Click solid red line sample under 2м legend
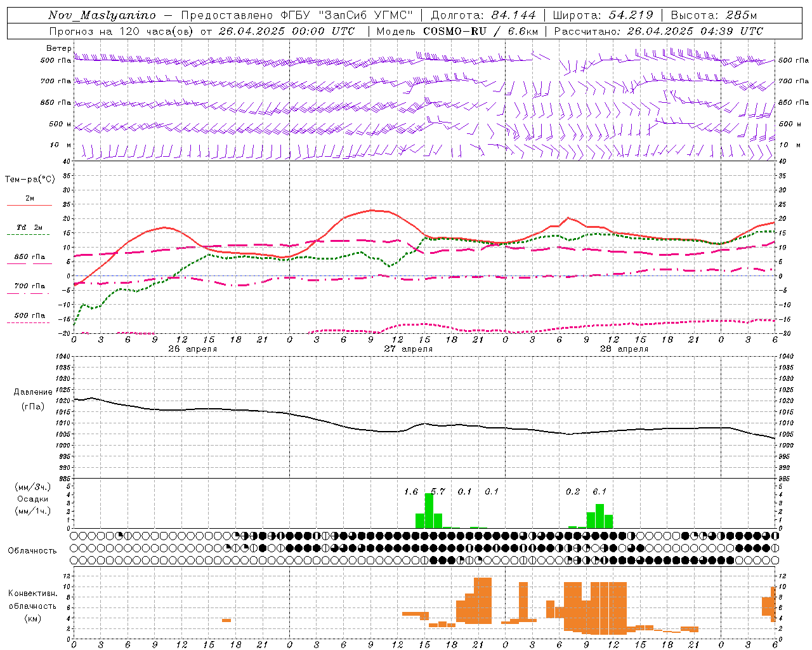The height and width of the screenshot is (650, 812). tap(29, 205)
